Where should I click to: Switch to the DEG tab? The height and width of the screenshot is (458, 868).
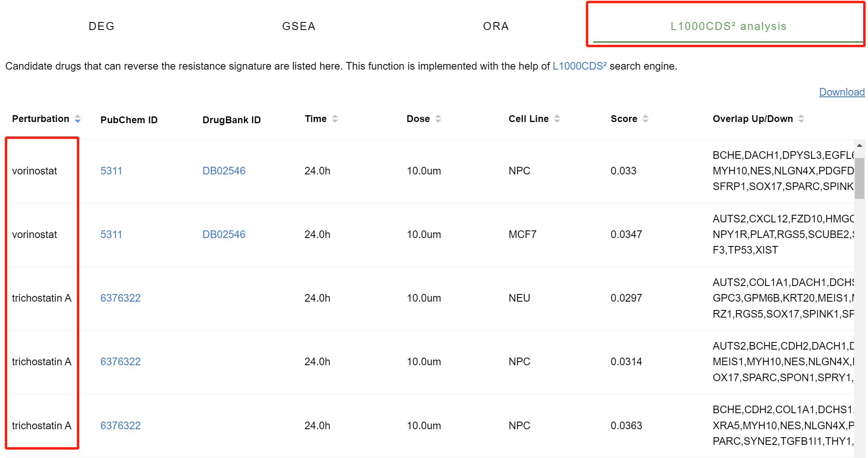tap(102, 26)
